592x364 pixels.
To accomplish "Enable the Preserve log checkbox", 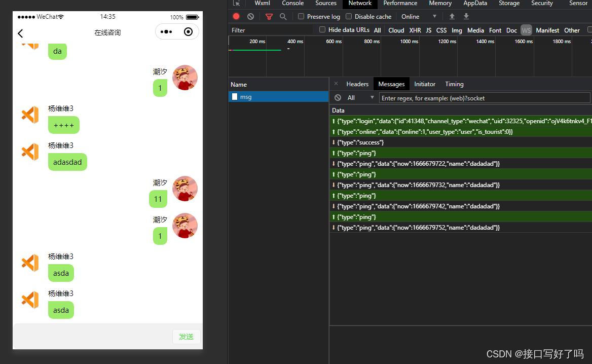I will (301, 16).
